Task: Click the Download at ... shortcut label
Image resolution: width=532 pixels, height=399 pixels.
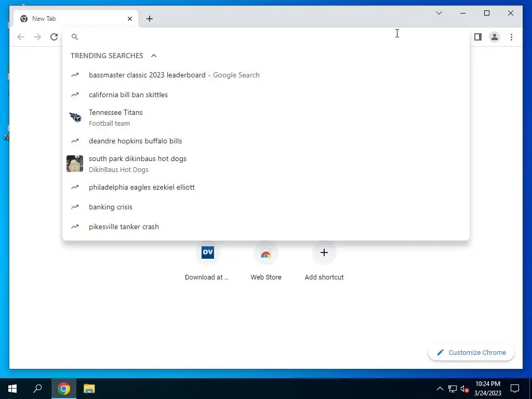Action: 207,277
